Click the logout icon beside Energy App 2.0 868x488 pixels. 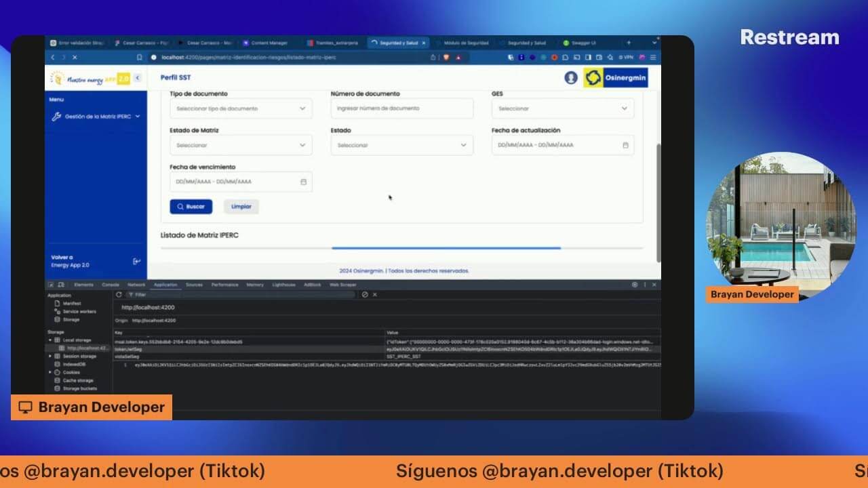pyautogui.click(x=136, y=261)
